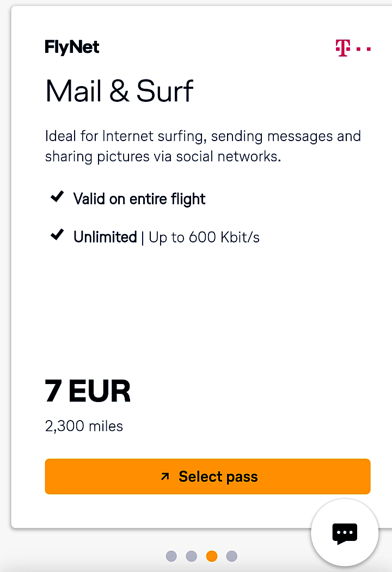Click the arrow icon inside Select pass

click(x=165, y=476)
